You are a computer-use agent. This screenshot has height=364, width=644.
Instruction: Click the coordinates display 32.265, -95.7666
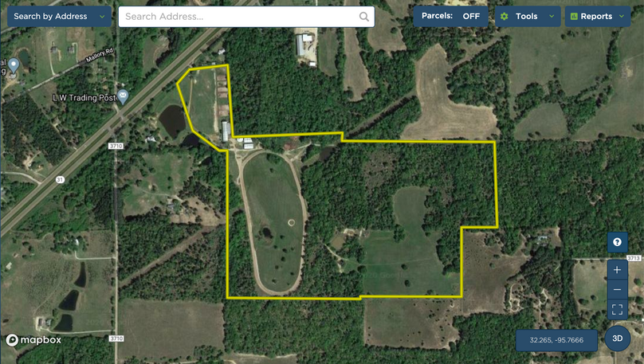(556, 340)
